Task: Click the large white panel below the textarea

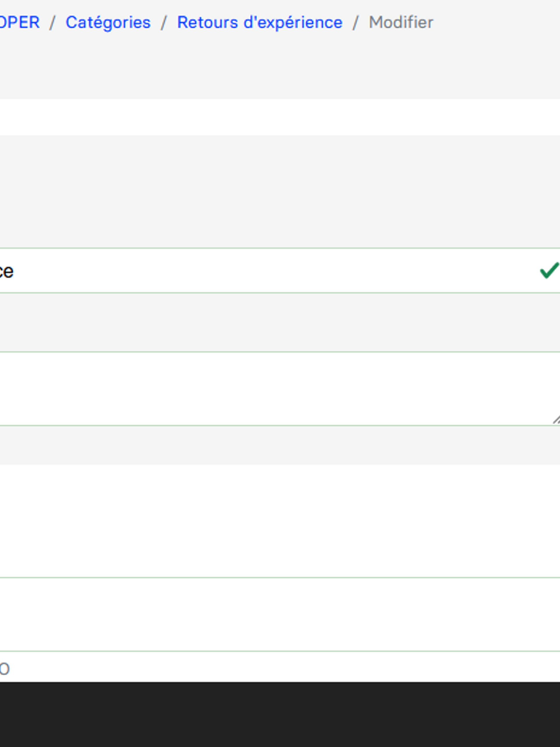Action: (x=270, y=520)
